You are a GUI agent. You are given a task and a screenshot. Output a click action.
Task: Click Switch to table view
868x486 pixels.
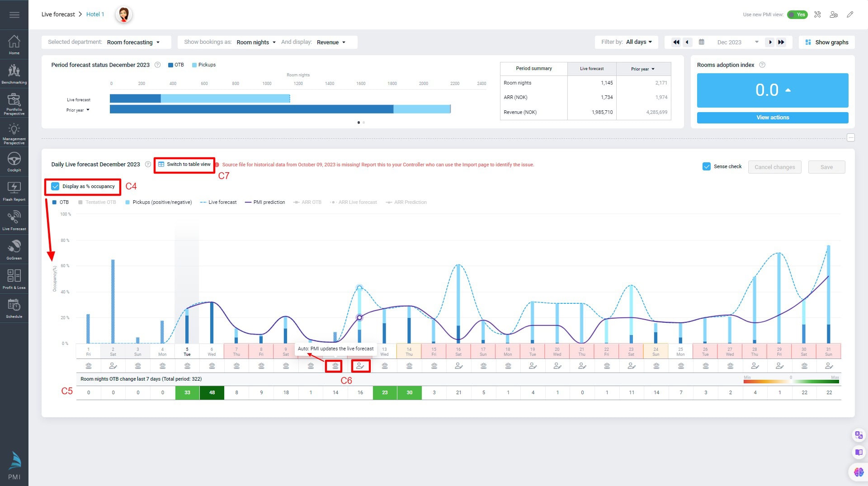coord(184,165)
